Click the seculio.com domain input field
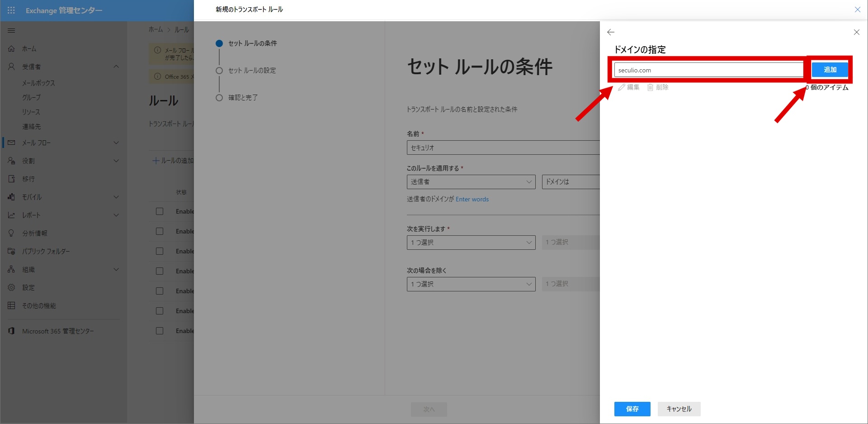 (x=707, y=70)
